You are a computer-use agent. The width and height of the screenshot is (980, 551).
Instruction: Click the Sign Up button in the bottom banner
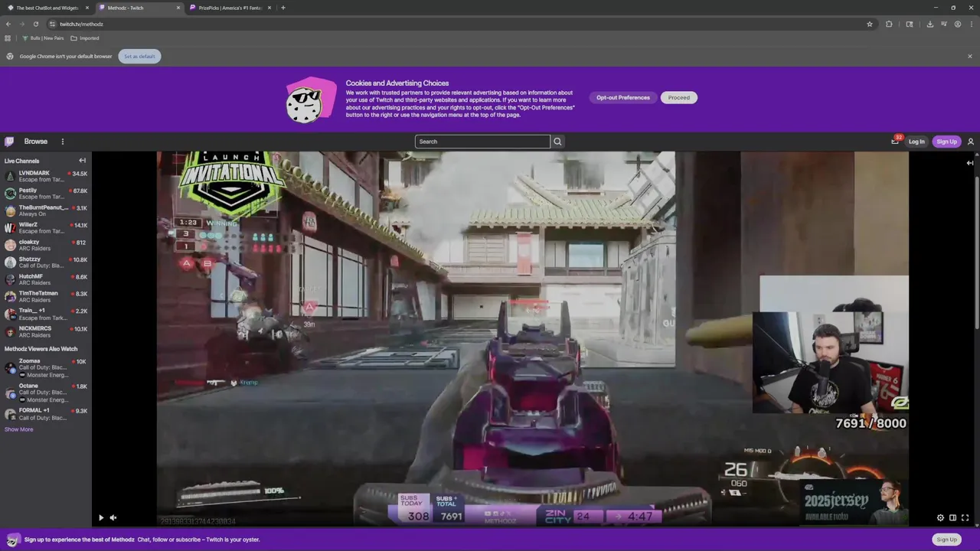[x=946, y=540]
